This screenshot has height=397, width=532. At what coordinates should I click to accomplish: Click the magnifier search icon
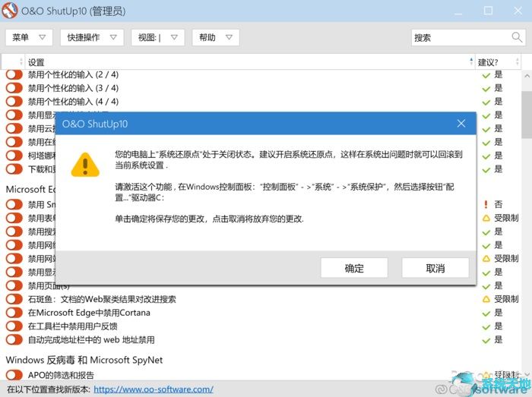517,37
